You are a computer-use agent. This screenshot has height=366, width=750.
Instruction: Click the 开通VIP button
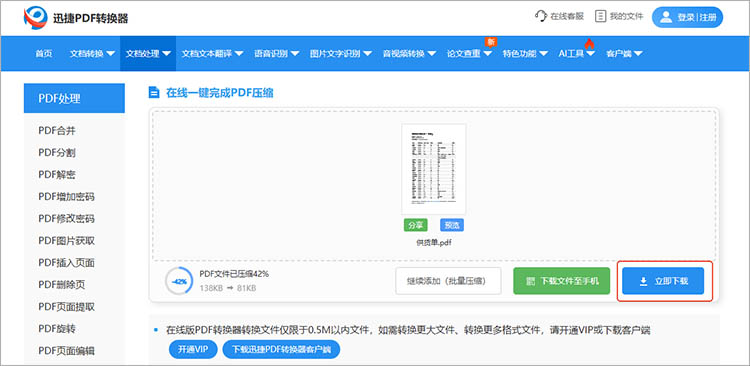(193, 349)
